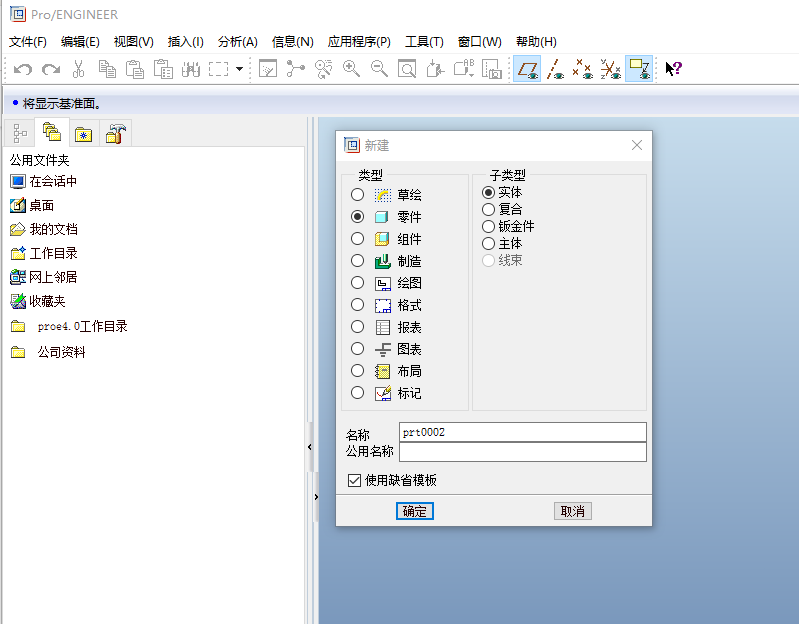Click the 公用名称 input field

tap(523, 452)
